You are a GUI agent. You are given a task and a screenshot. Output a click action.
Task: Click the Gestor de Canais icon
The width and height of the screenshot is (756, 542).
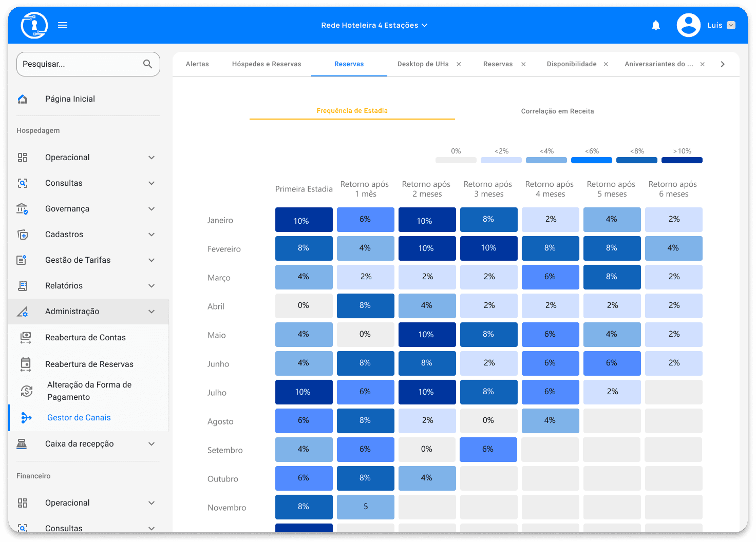(x=26, y=418)
